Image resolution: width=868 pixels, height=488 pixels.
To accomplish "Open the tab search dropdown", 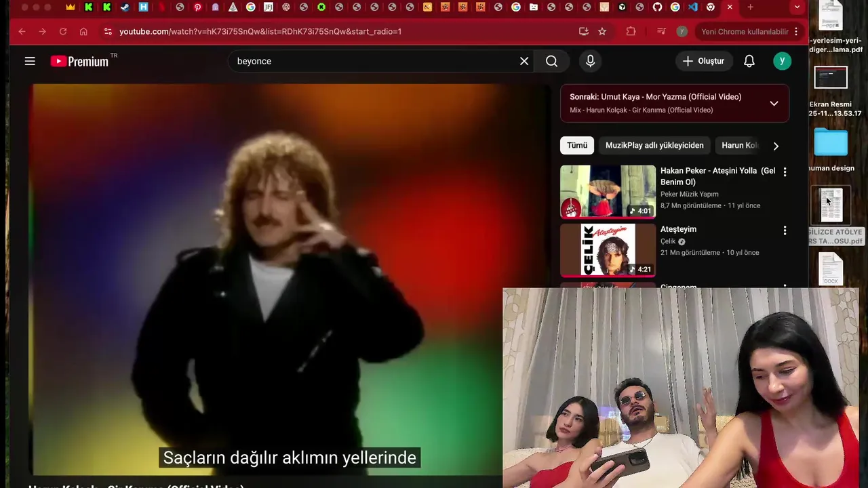I will (x=797, y=7).
